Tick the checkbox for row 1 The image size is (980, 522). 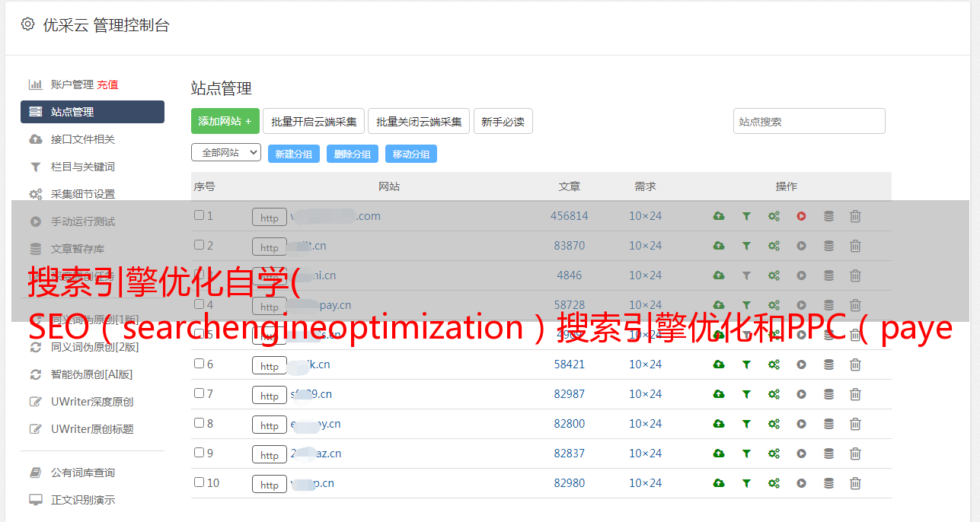pyautogui.click(x=199, y=215)
